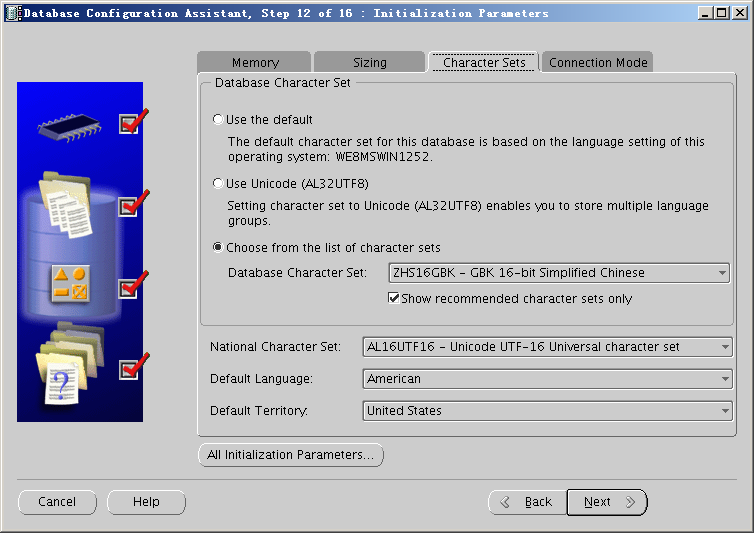Select Use Unicode (AL32UTF8) option
Screen dimensions: 754x533
218,184
